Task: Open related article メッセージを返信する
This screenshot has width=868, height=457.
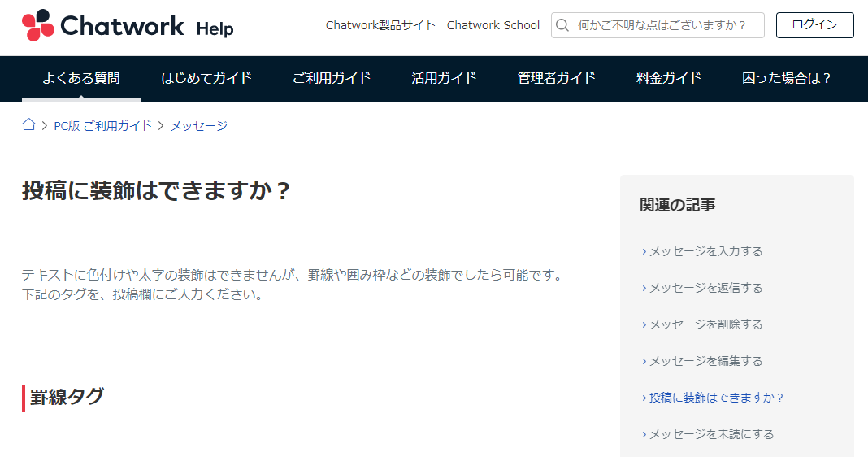Action: point(705,288)
